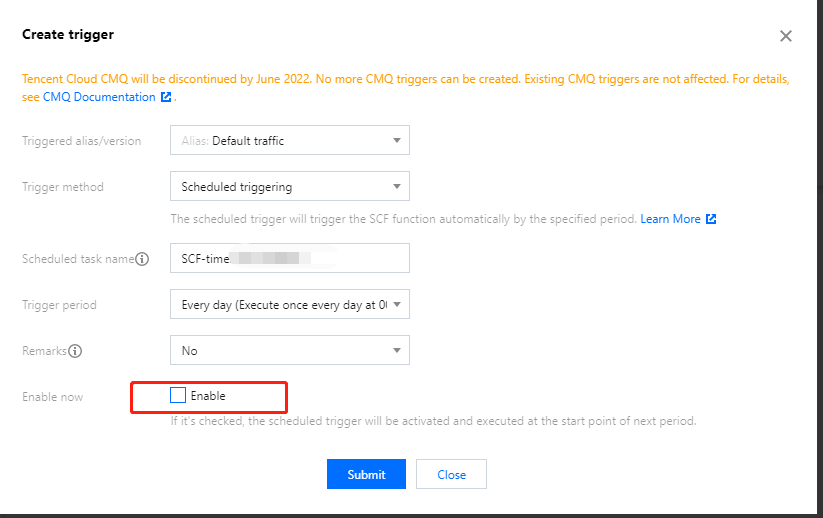Click the arrow on Triggered alias/version dropdown

[397, 140]
